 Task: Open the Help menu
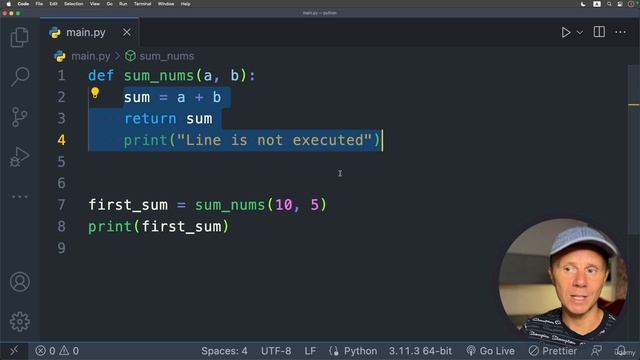click(185, 4)
